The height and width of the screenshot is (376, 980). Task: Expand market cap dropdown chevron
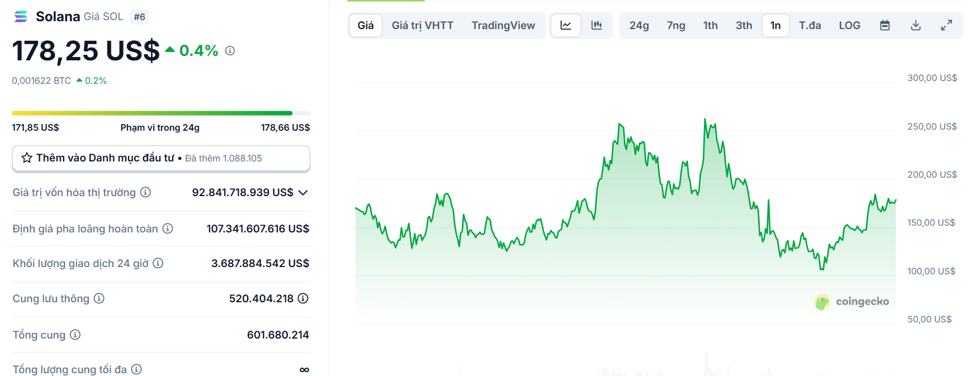coord(303,193)
